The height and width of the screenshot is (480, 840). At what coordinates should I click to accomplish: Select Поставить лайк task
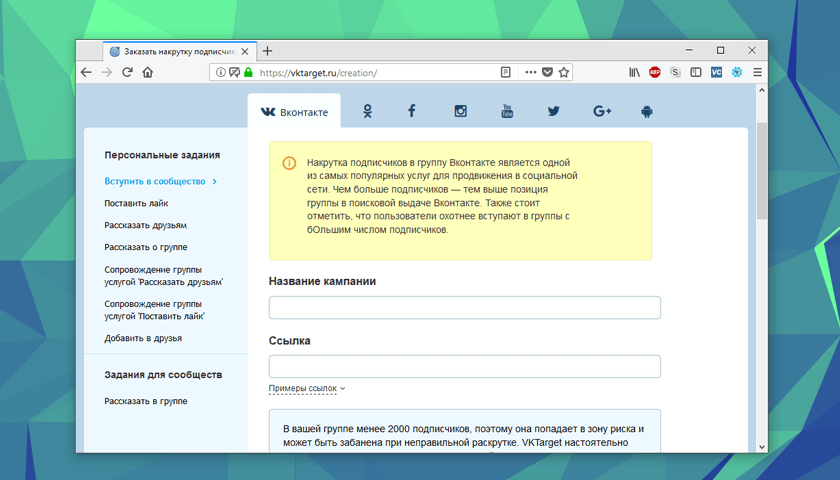click(136, 203)
